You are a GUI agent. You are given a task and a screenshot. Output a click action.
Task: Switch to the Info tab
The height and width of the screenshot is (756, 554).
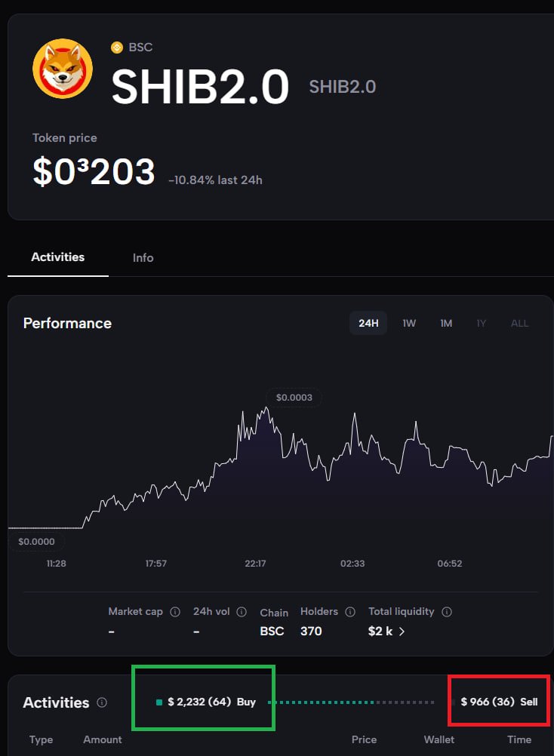(143, 258)
